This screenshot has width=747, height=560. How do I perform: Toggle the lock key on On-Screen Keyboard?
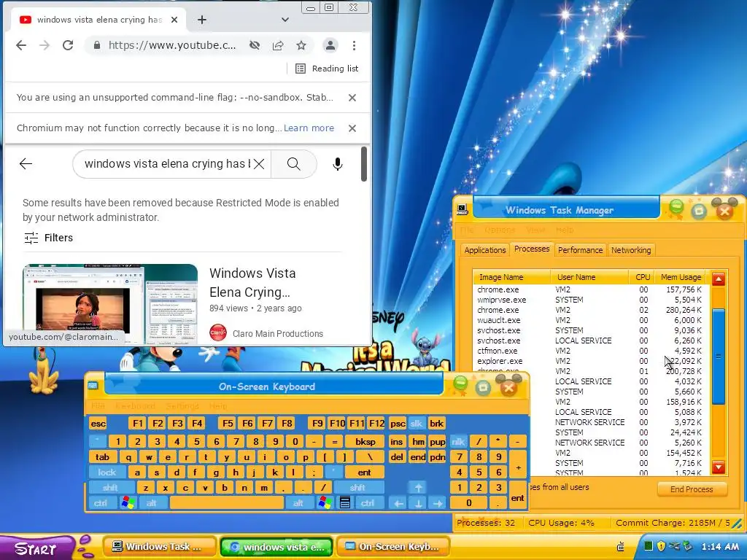coord(107,472)
